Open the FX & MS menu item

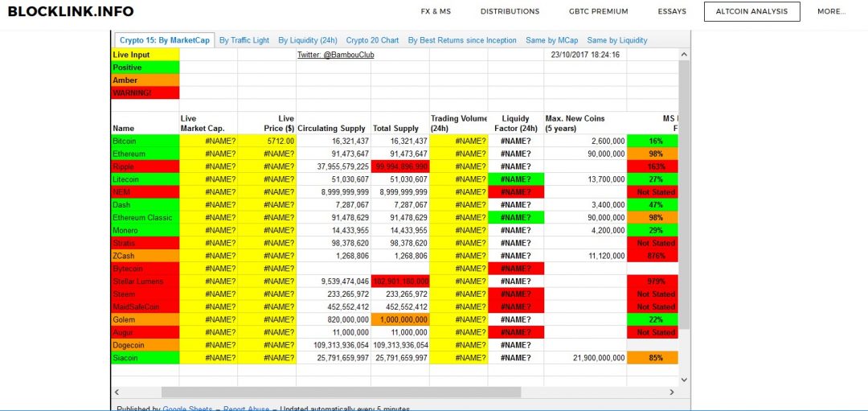(x=436, y=11)
